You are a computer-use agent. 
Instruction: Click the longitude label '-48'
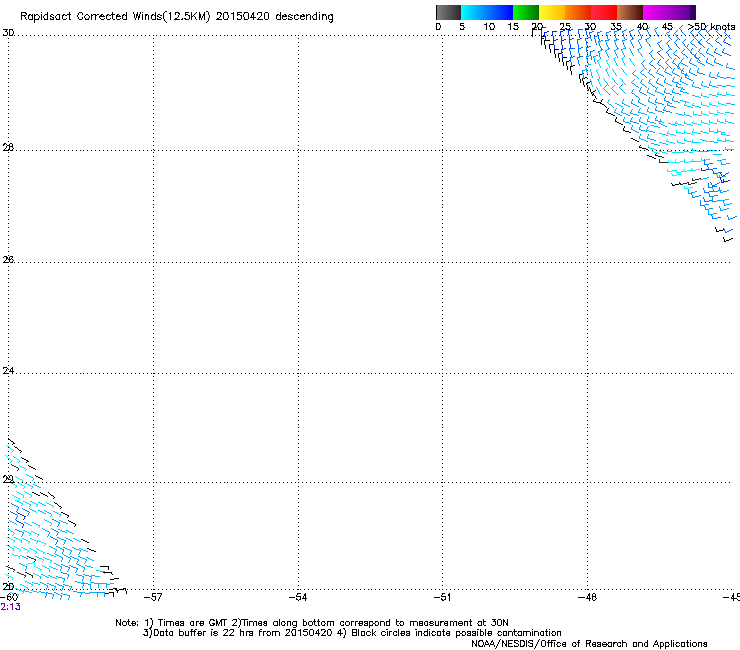(x=587, y=597)
